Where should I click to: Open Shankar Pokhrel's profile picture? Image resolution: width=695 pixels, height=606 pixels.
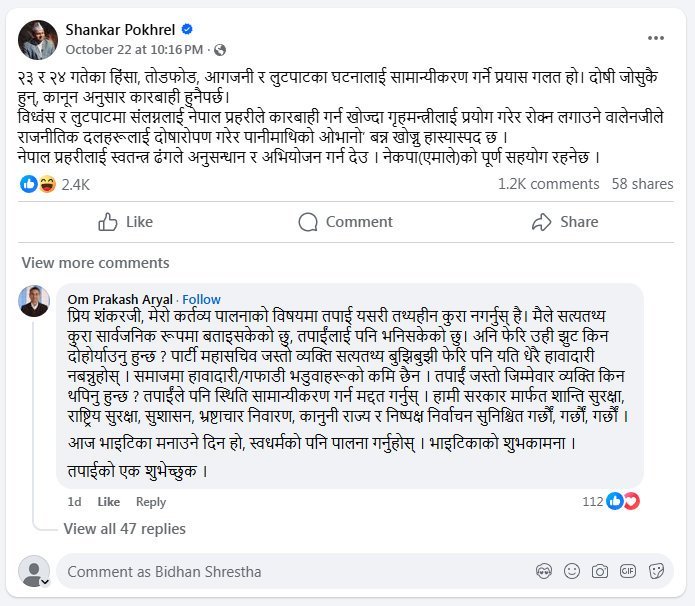[x=36, y=38]
